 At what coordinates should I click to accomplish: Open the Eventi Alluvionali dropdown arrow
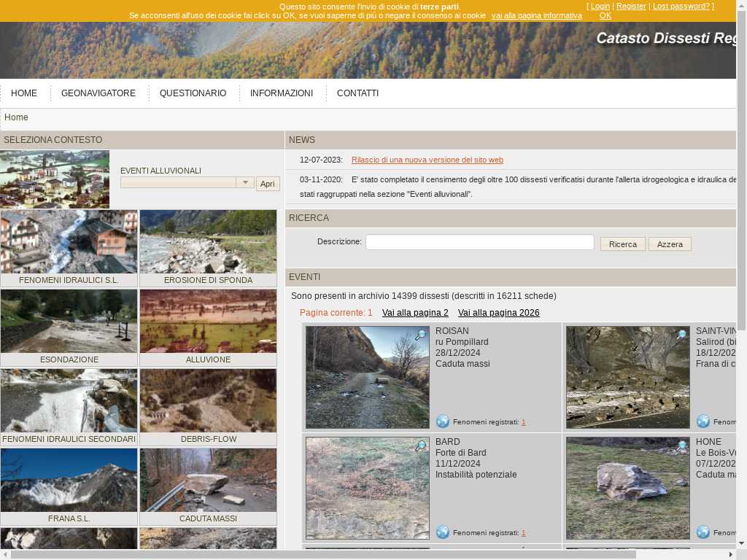245,182
